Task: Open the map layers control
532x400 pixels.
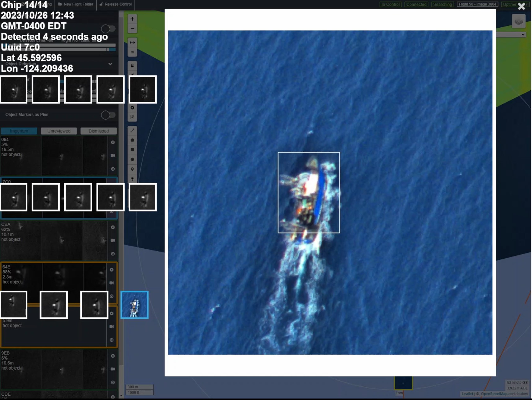Action: tap(519, 22)
